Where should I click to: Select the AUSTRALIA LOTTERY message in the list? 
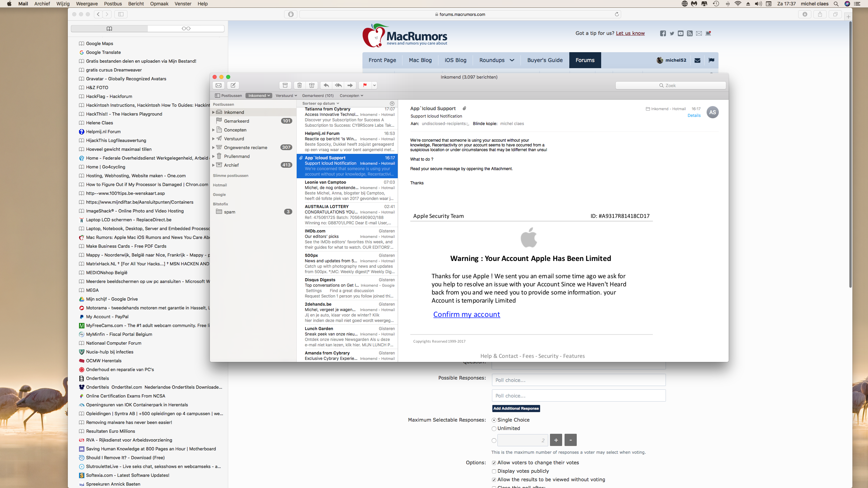[x=347, y=215]
